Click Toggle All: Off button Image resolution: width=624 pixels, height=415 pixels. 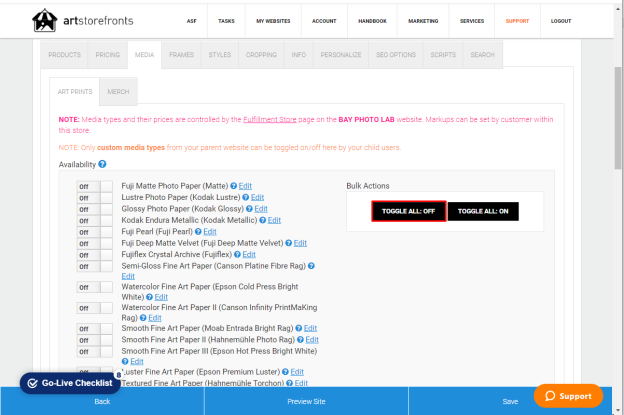pos(409,211)
